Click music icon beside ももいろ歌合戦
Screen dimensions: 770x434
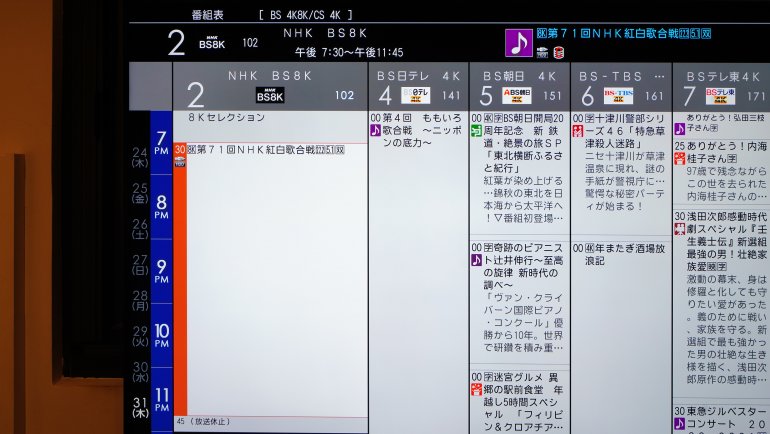[376, 131]
